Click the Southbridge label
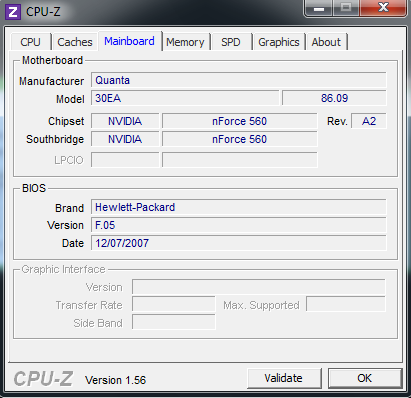 click(55, 139)
